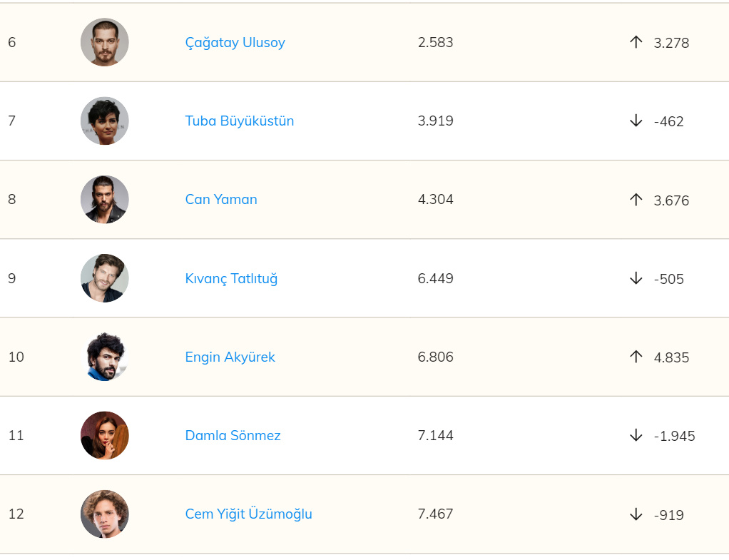Click Çağatay Ulusoy's profile photo
The height and width of the screenshot is (560, 729).
click(105, 42)
